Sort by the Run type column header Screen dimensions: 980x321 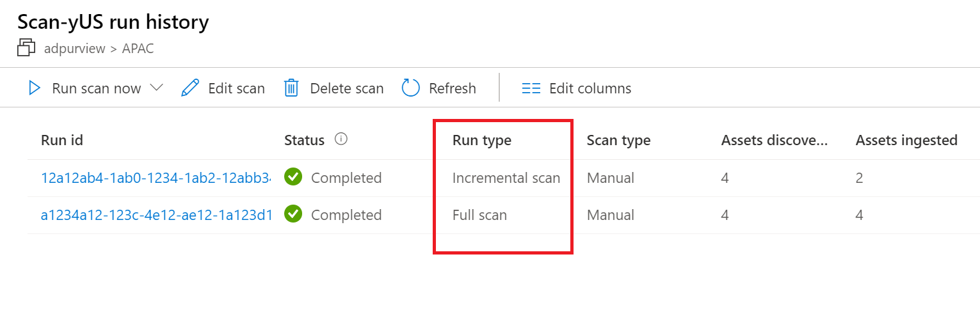click(x=482, y=141)
